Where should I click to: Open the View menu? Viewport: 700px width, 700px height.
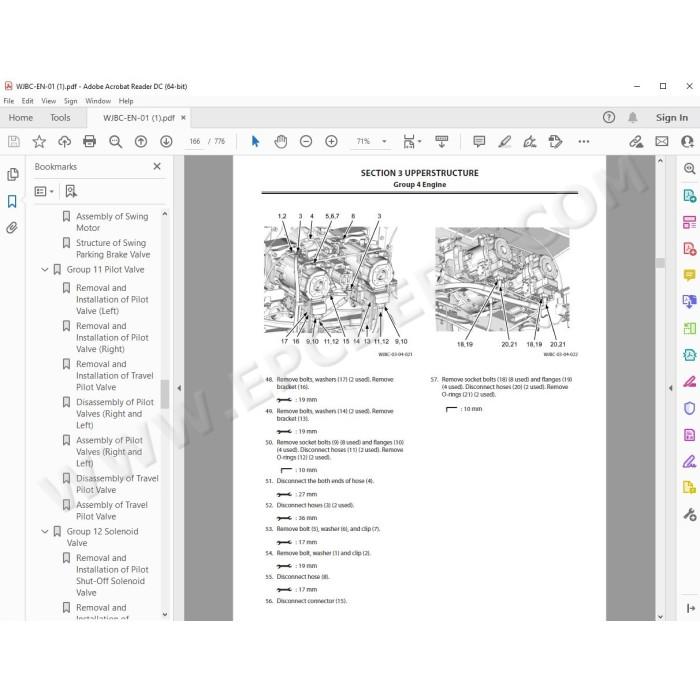tap(49, 101)
